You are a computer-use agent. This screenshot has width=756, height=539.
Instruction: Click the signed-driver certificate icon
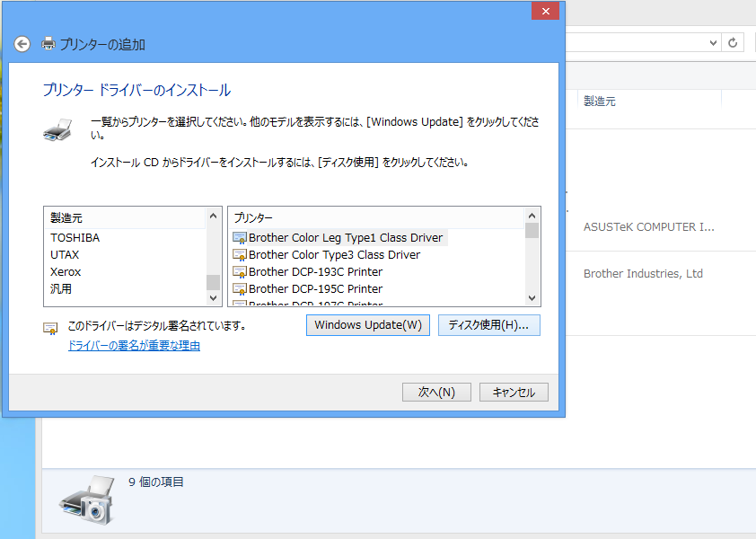click(50, 329)
